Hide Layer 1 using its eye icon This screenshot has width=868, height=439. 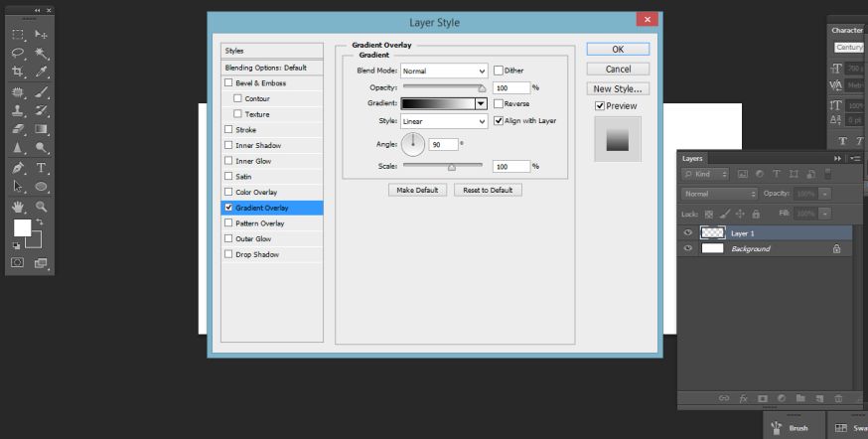[687, 232]
